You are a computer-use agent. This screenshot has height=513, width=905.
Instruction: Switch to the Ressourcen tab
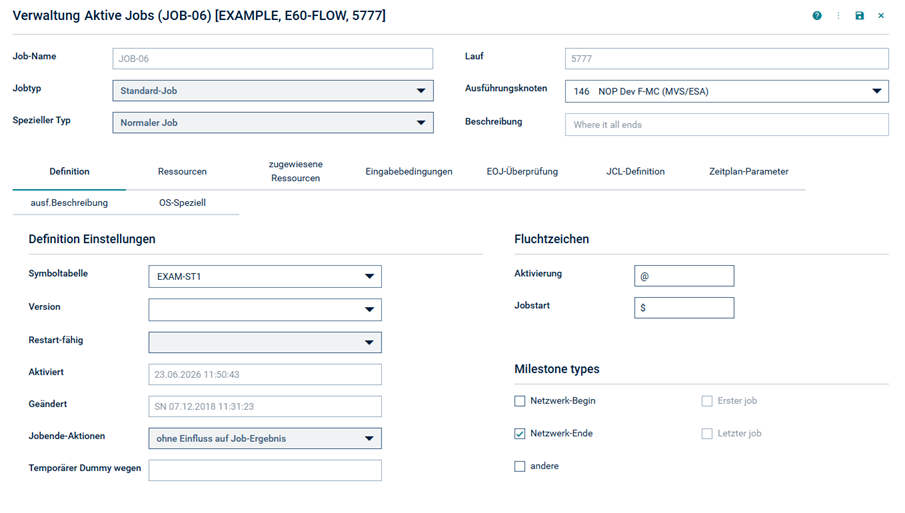(x=182, y=171)
